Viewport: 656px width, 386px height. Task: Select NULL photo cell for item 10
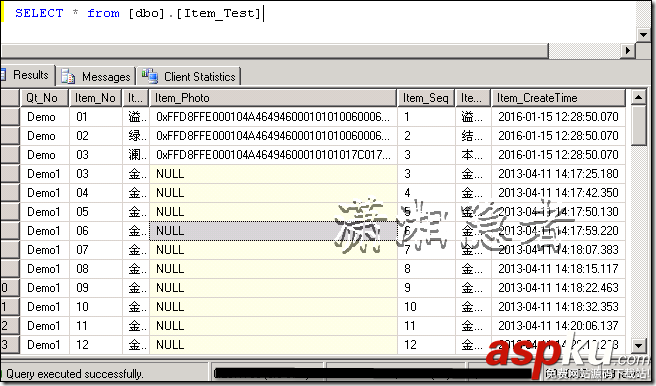pos(273,307)
